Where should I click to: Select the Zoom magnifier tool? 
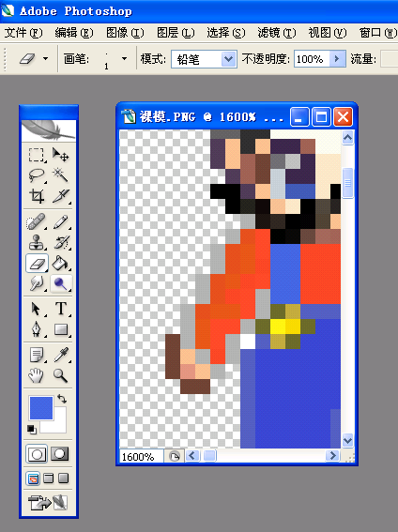point(60,375)
